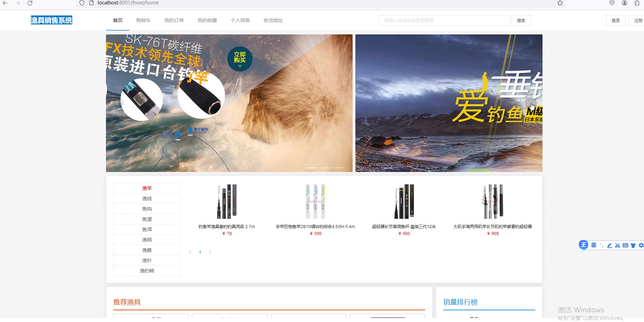Select the 渔篓 category
644x322 pixels.
point(147,250)
